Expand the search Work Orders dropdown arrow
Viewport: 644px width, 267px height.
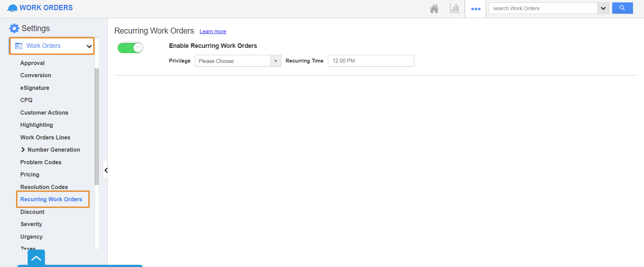(603, 8)
